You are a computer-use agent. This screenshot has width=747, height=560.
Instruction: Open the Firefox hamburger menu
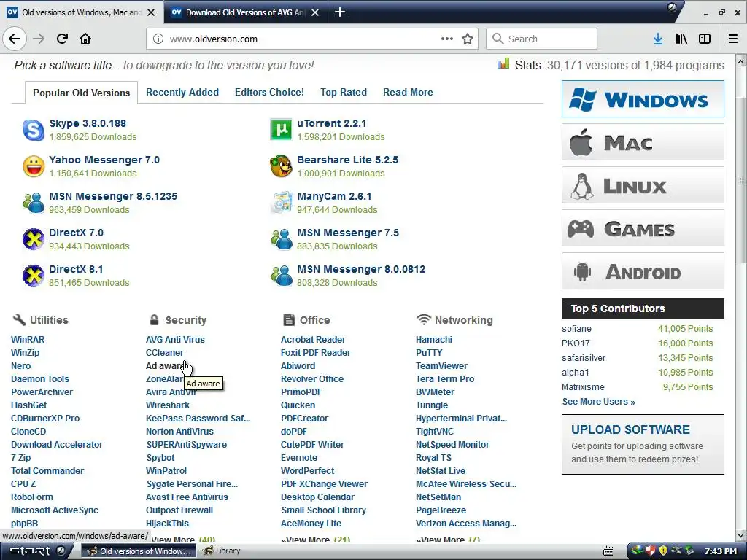pos(733,39)
